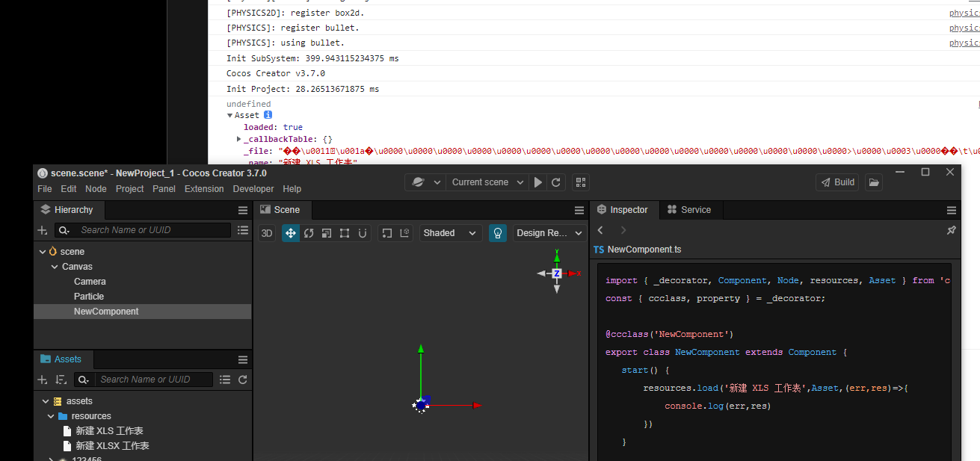Screen dimensions: 980x461
Task: Go back in Inspector history
Action: [x=600, y=230]
